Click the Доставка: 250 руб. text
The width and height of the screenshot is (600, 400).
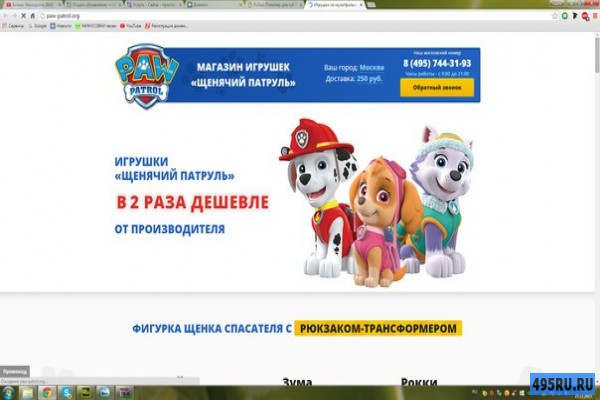click(x=354, y=79)
